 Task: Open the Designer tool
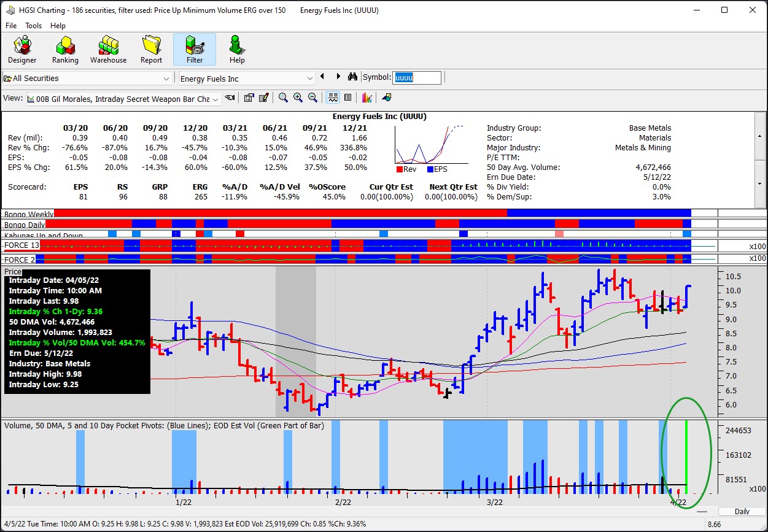point(22,50)
